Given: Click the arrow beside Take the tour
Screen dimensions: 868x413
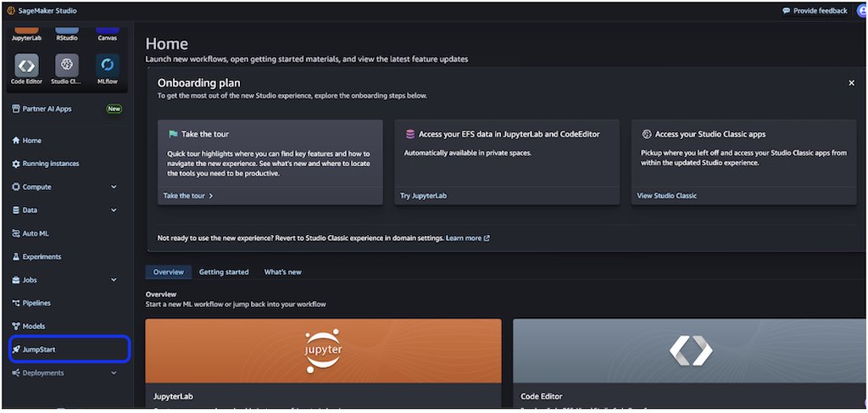Looking at the screenshot, I should pyautogui.click(x=211, y=196).
